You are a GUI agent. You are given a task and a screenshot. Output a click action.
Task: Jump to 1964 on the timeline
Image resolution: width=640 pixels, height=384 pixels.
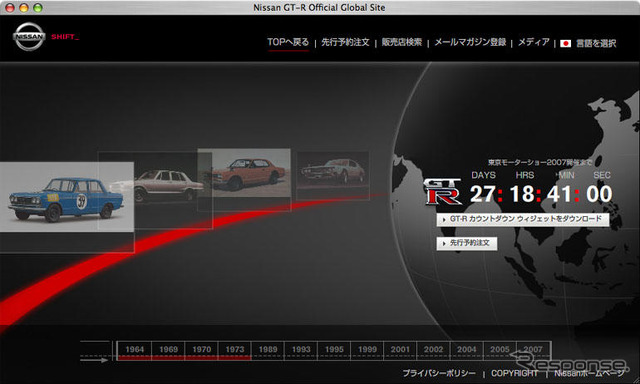pos(134,350)
